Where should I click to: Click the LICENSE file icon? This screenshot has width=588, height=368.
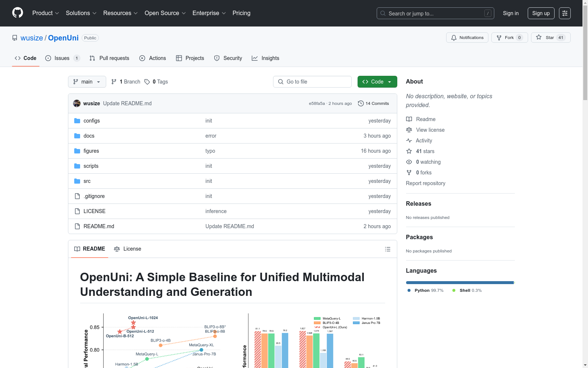click(x=77, y=211)
